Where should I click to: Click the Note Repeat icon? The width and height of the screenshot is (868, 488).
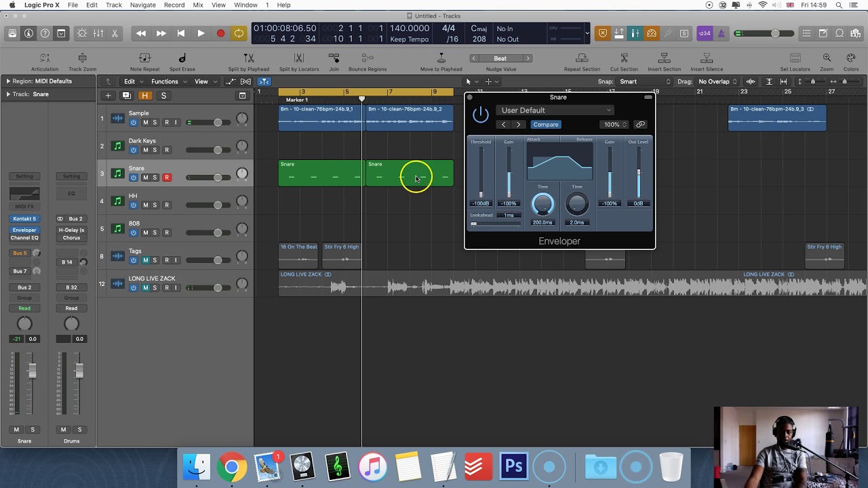pos(144,58)
